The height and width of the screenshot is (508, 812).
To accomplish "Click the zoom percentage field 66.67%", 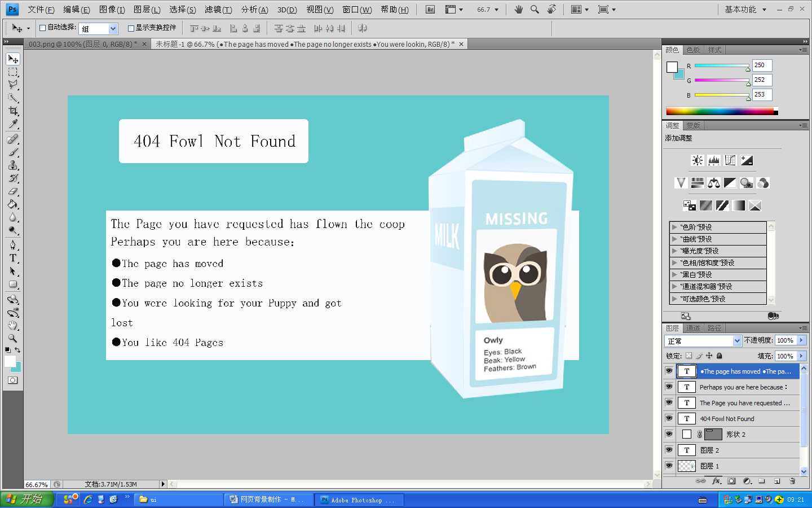I will point(37,484).
